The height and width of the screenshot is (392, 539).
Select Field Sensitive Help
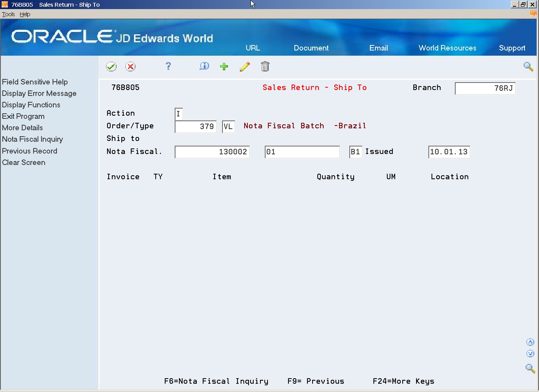click(x=35, y=82)
